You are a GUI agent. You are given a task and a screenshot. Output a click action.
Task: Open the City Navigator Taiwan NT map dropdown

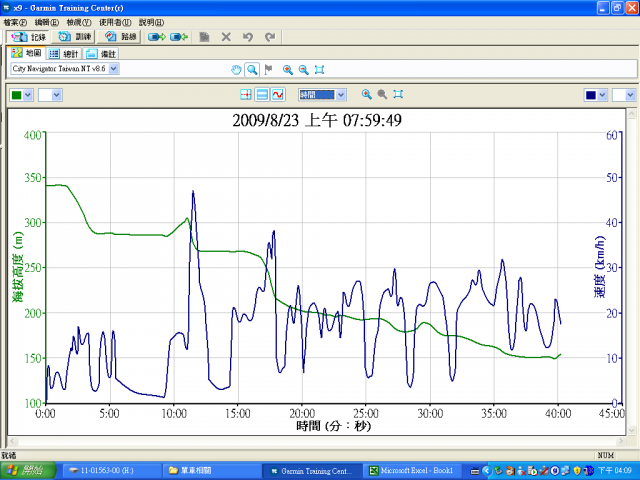pyautogui.click(x=114, y=69)
